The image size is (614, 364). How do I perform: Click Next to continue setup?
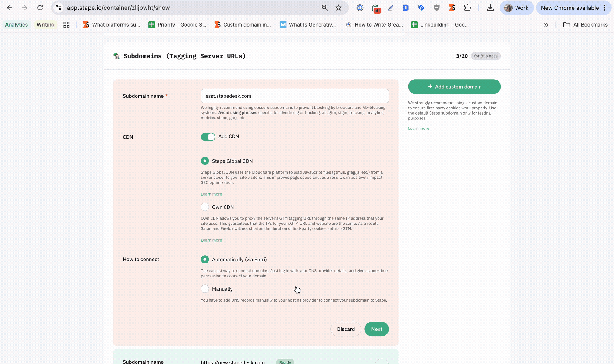(376, 329)
